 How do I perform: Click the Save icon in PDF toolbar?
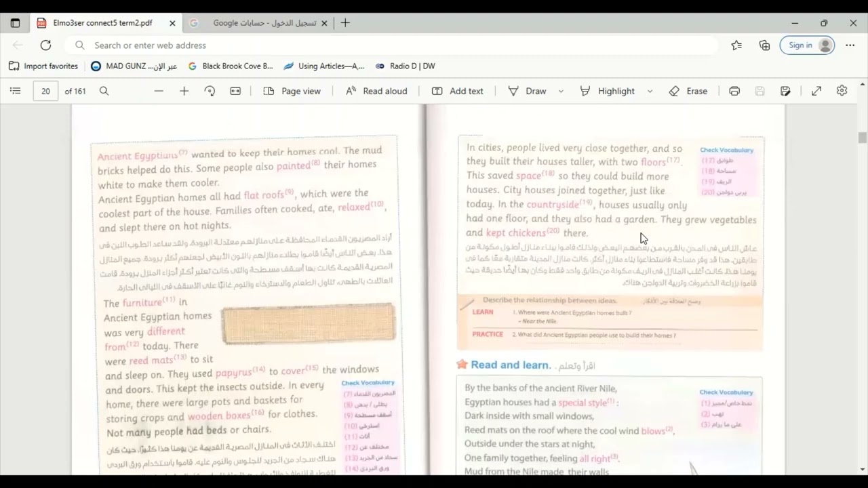point(759,91)
